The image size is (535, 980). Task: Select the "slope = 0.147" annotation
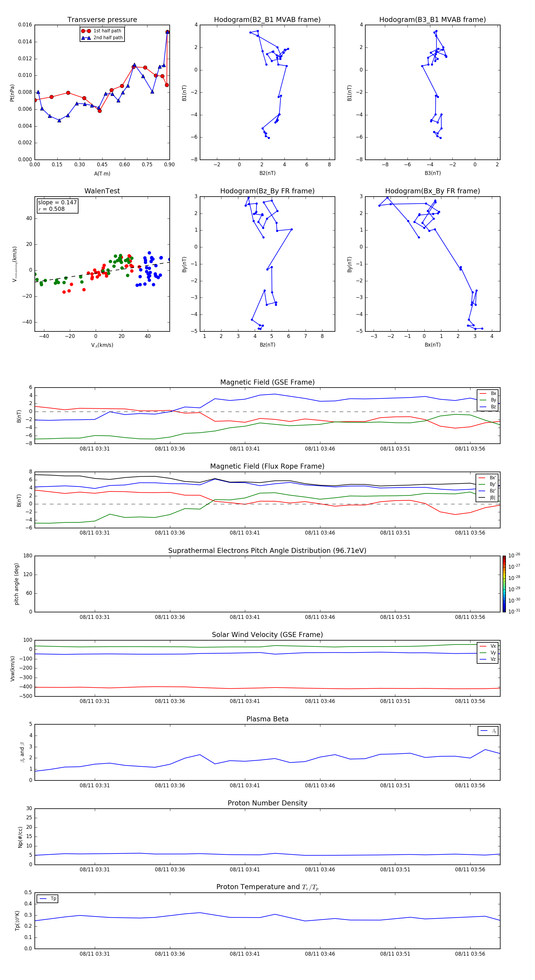point(57,203)
